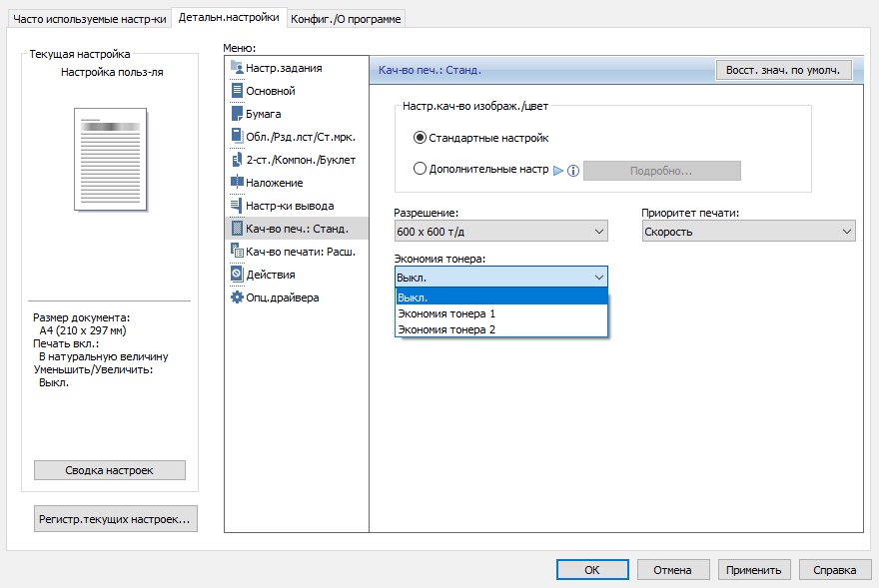This screenshot has width=879, height=588.
Task: Click the 2-ст./Компон./Буклет icon
Action: pyautogui.click(x=237, y=160)
